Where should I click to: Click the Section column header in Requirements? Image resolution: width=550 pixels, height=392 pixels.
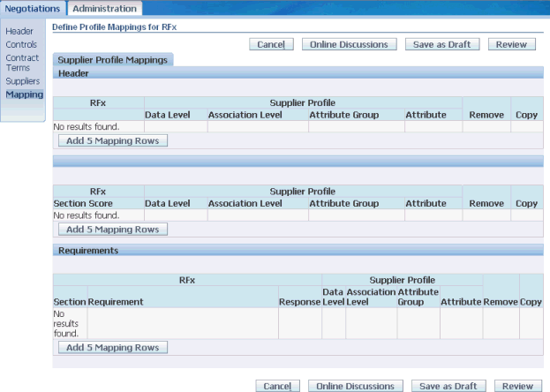tap(70, 302)
